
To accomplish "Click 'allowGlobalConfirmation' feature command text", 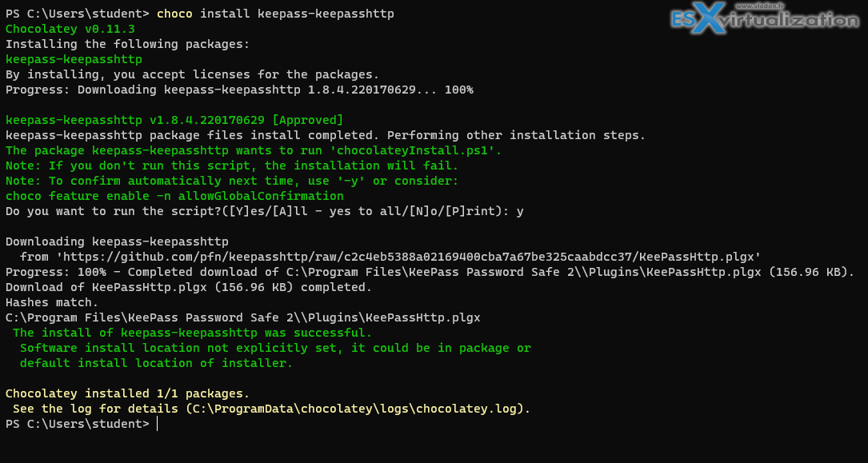I will pyautogui.click(x=261, y=196).
